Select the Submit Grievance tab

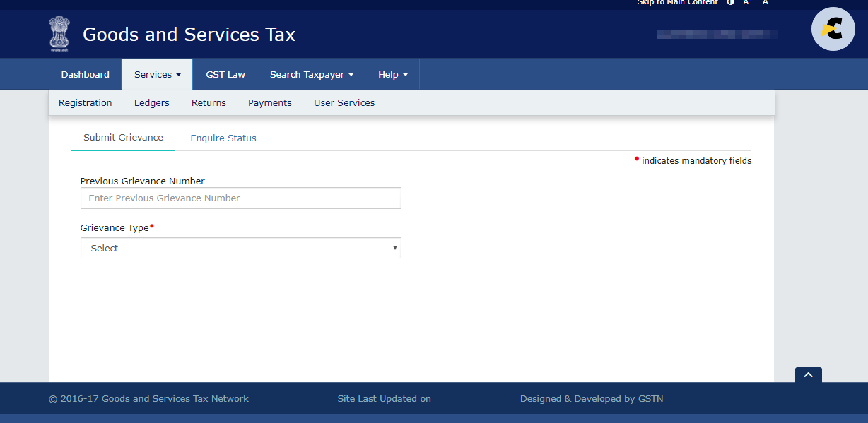click(123, 138)
